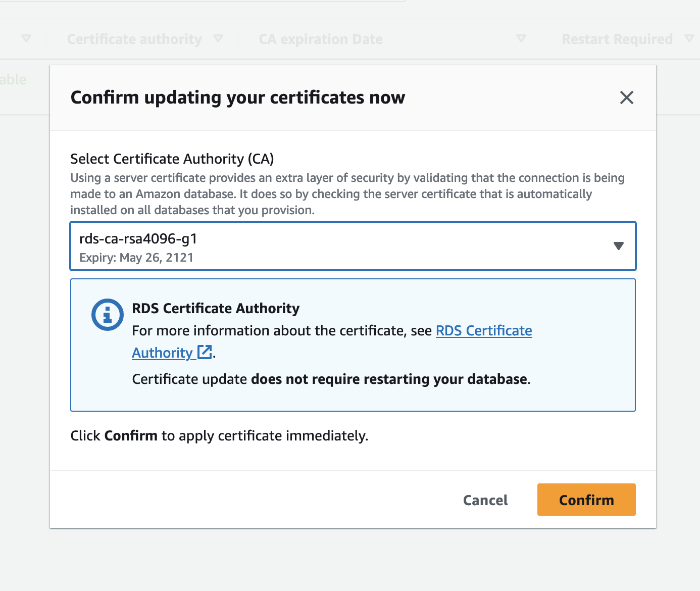
Task: Sort by the CA expiration Date header
Action: [x=321, y=39]
